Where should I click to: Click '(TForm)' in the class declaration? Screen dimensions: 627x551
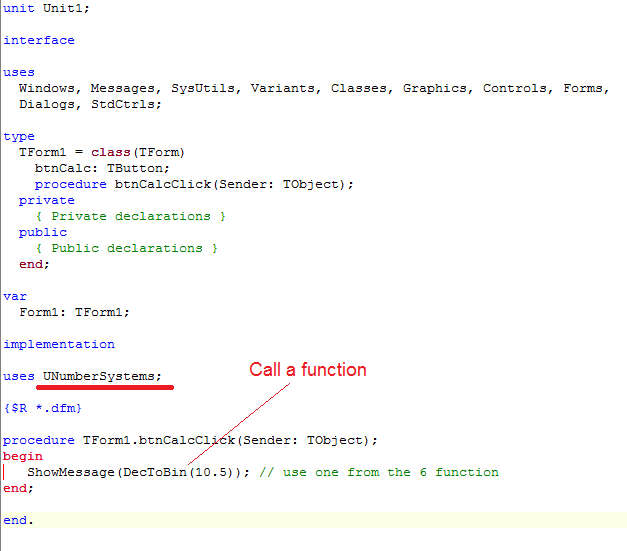[158, 152]
